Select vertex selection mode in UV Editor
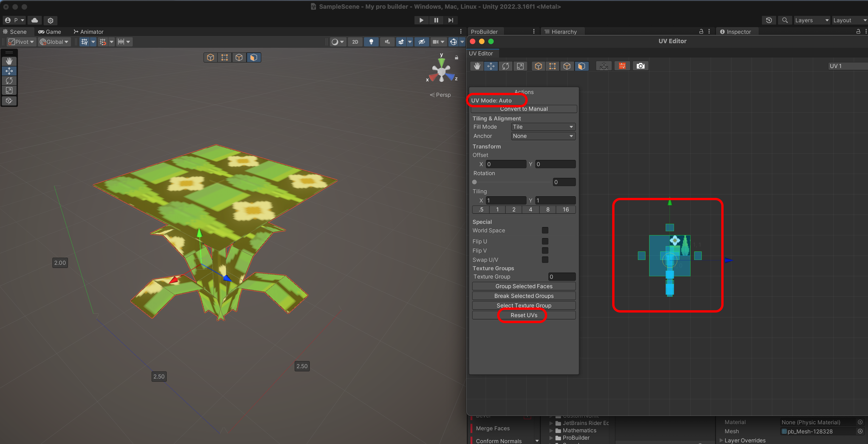The height and width of the screenshot is (444, 868). (552, 66)
